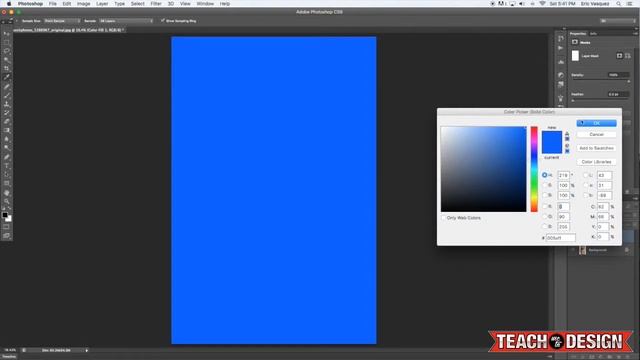Click the saturation-brightness color field
The height and width of the screenshot is (360, 640).
point(484,169)
